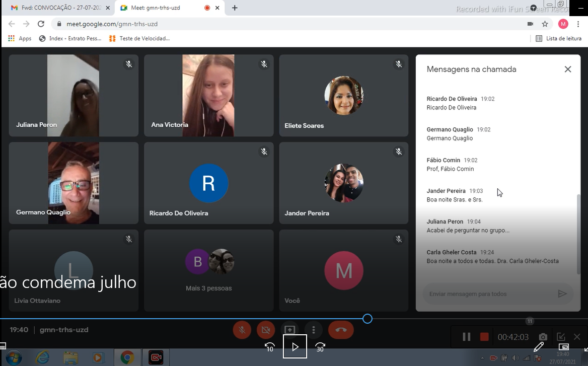This screenshot has height=366, width=588.
Task: Click the Mais 3 pessoas participant tile
Action: pos(209,270)
